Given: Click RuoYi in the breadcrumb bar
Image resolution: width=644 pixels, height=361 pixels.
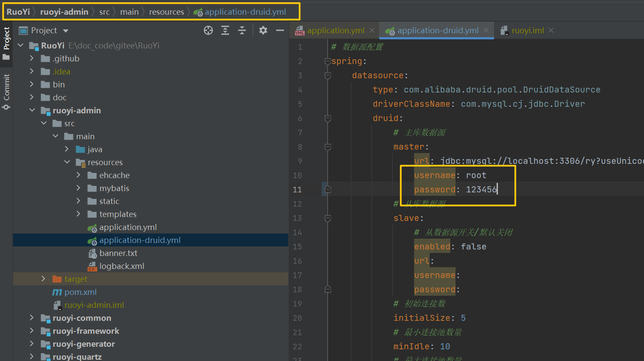Looking at the screenshot, I should 18,12.
